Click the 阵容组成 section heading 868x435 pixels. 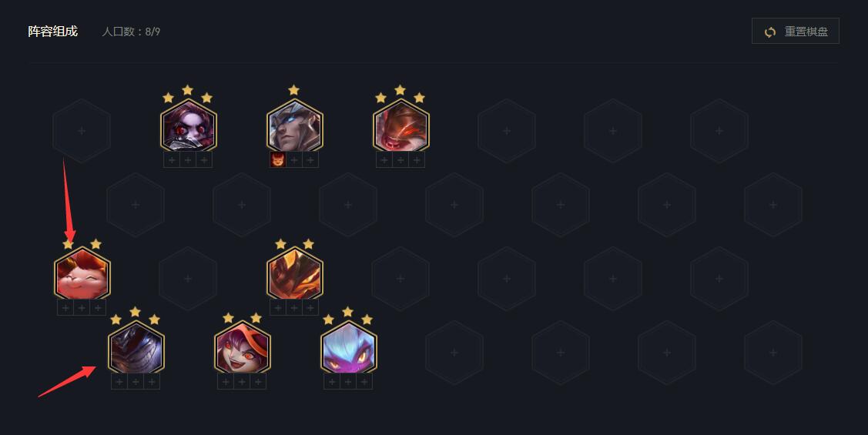[x=52, y=32]
